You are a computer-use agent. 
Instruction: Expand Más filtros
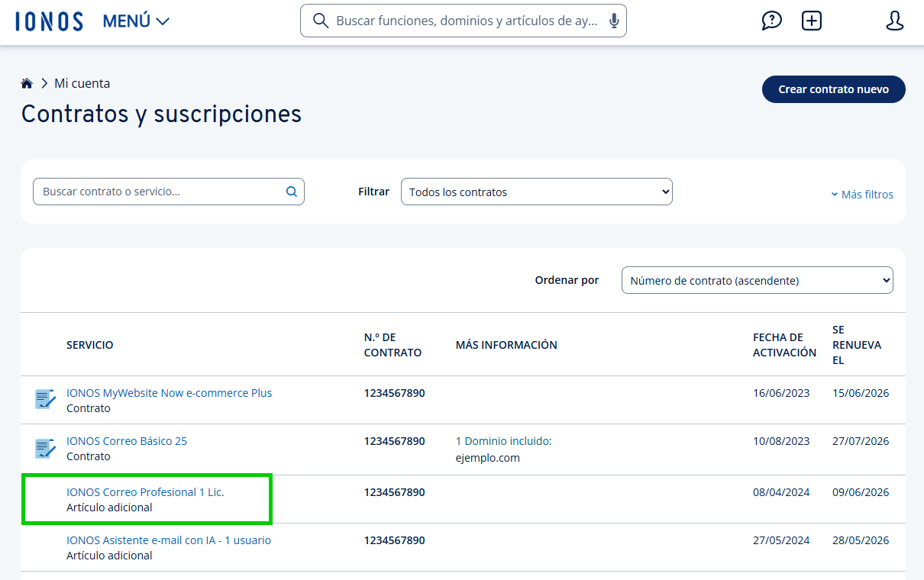click(862, 195)
